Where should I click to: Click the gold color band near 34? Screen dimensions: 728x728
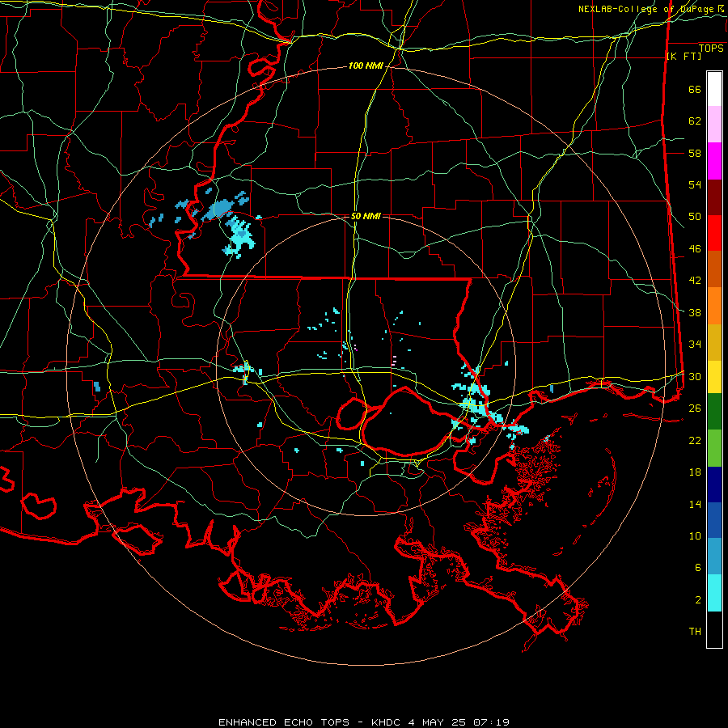click(x=714, y=343)
